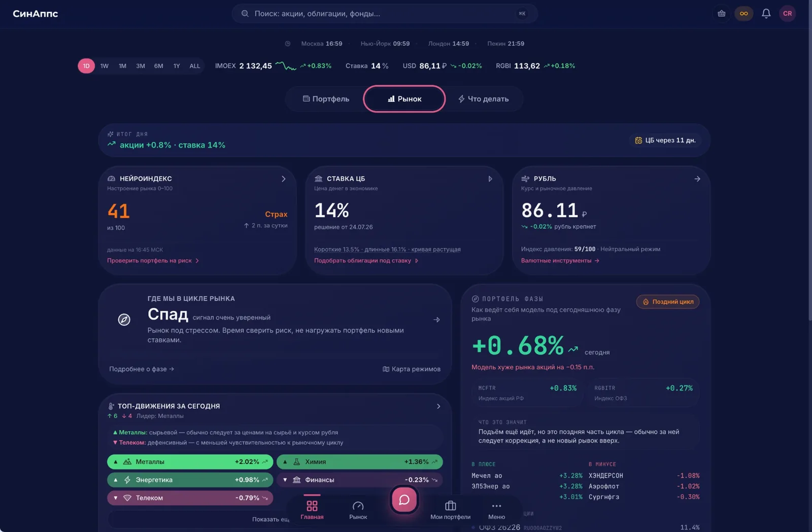Select the 3M time range
The width and height of the screenshot is (812, 532).
coord(141,66)
